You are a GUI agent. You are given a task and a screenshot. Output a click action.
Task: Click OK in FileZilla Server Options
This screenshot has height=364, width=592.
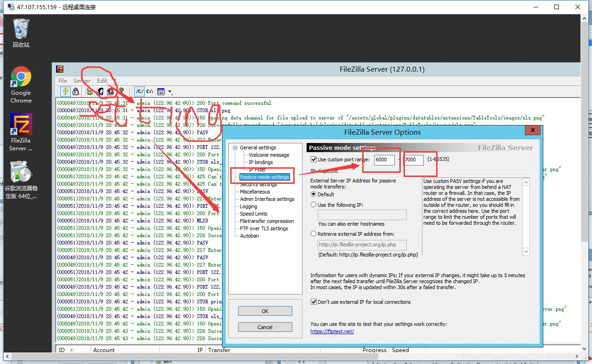(x=265, y=311)
